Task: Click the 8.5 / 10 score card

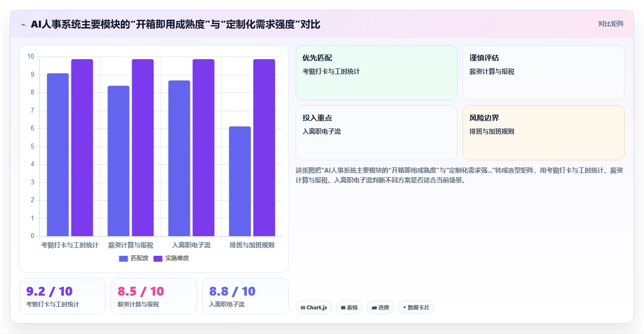Action: [x=154, y=296]
